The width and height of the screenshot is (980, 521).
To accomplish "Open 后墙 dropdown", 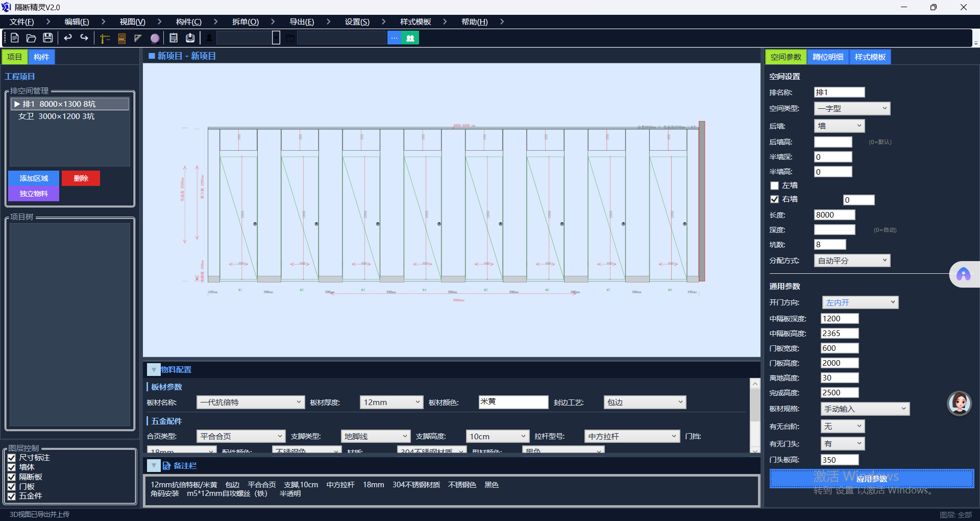I will (x=839, y=126).
